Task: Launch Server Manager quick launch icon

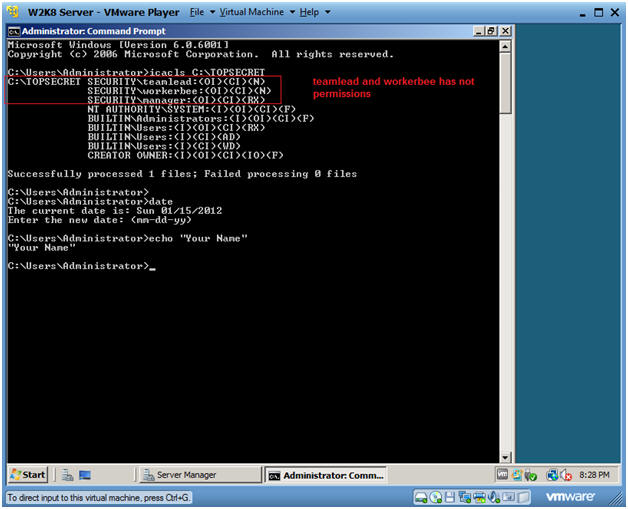Action: pos(67,475)
